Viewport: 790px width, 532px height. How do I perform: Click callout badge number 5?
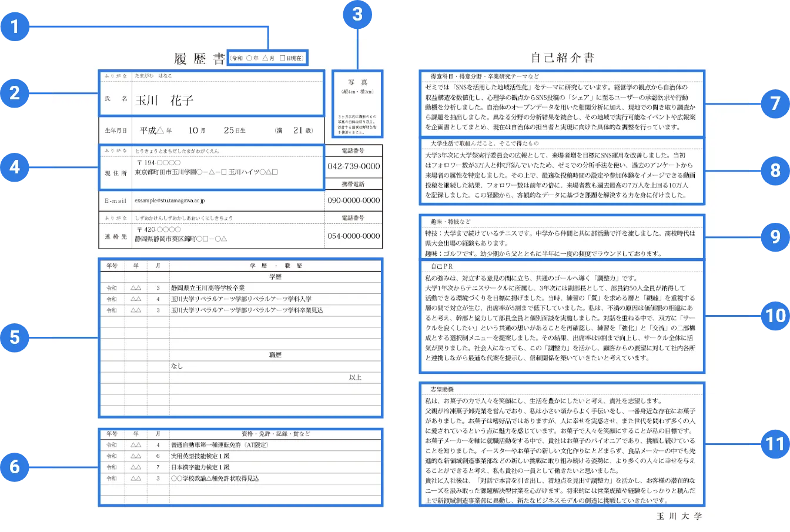pos(14,338)
